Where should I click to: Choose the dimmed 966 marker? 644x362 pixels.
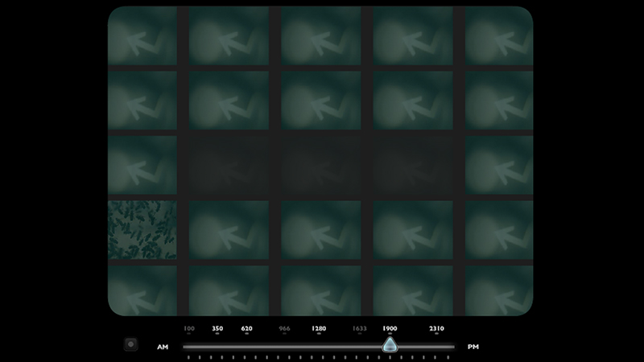tap(284, 329)
